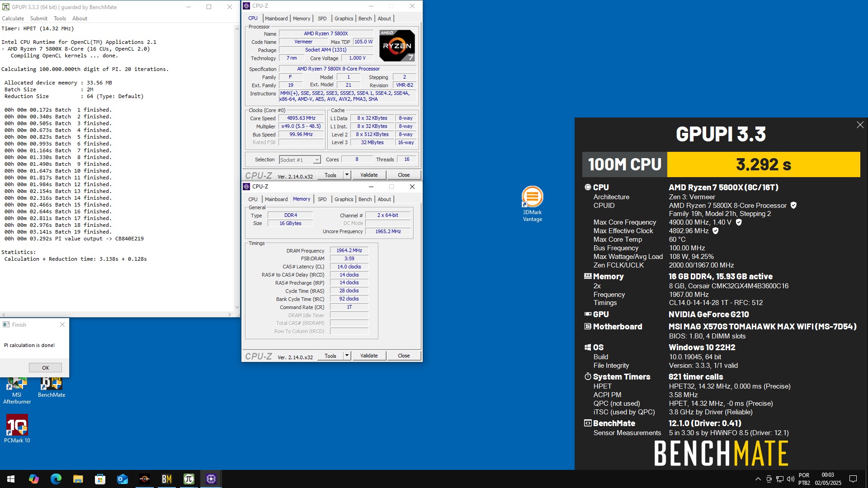Click the 3.292 s result score
This screenshot has height=488, width=868.
point(764,164)
